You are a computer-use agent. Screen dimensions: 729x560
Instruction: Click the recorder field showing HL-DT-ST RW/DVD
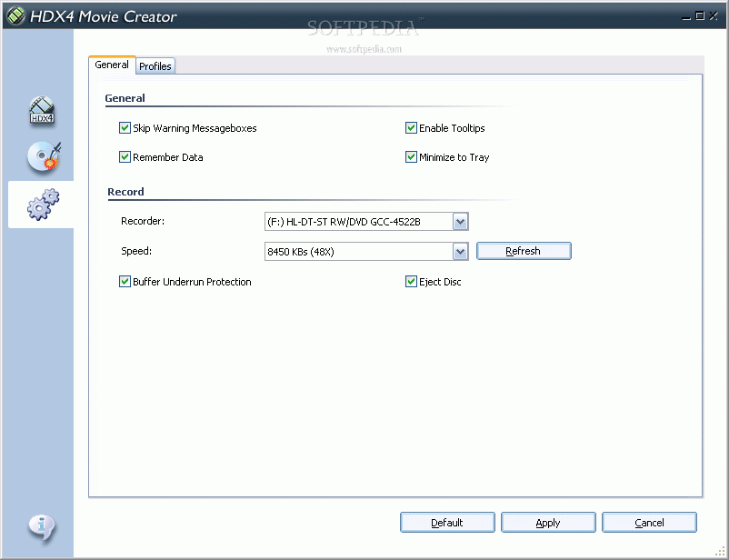point(366,222)
